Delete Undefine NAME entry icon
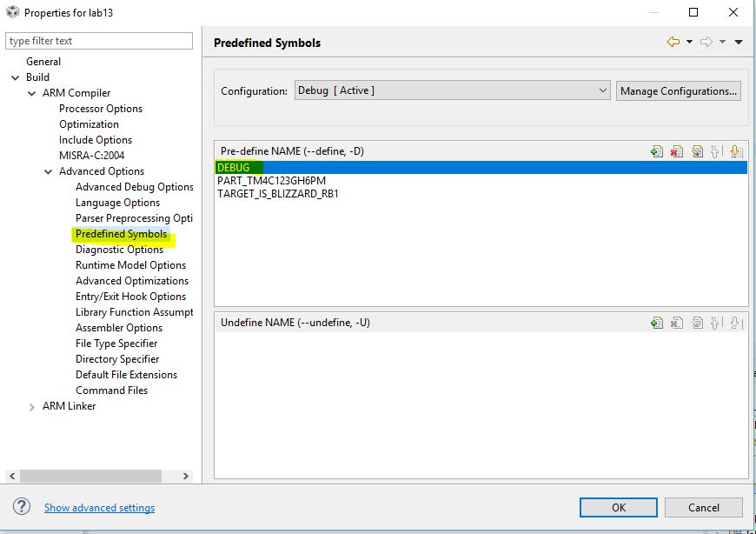756x534 pixels. (x=676, y=323)
